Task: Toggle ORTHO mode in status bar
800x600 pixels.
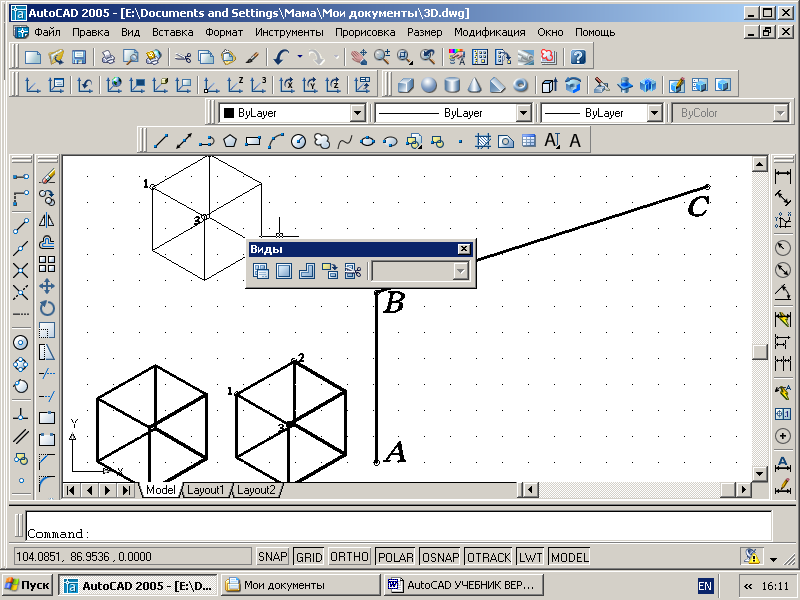Action: pyautogui.click(x=349, y=557)
